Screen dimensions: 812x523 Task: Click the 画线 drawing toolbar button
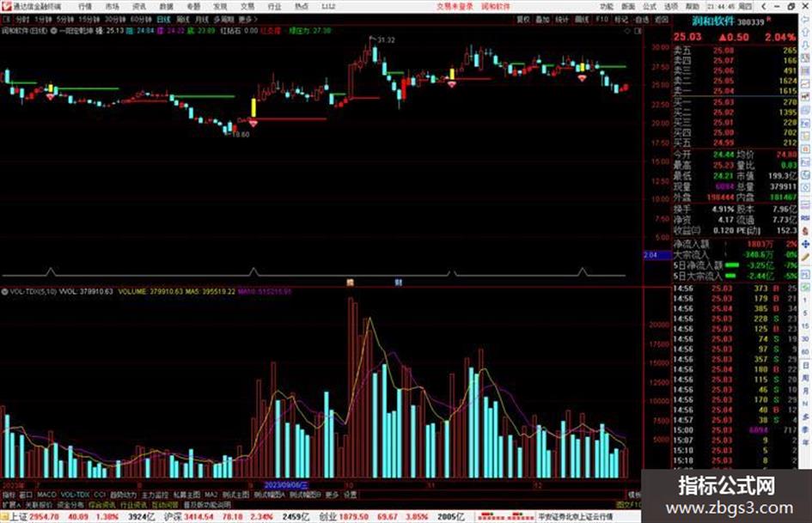click(582, 19)
